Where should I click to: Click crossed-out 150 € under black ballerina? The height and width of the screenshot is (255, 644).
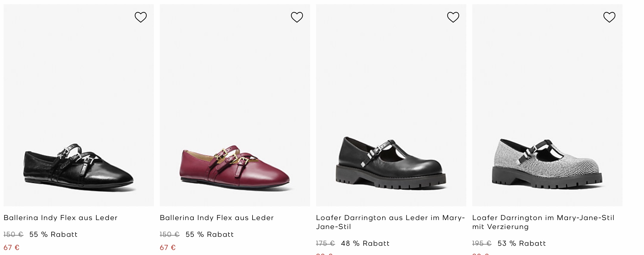pos(13,234)
